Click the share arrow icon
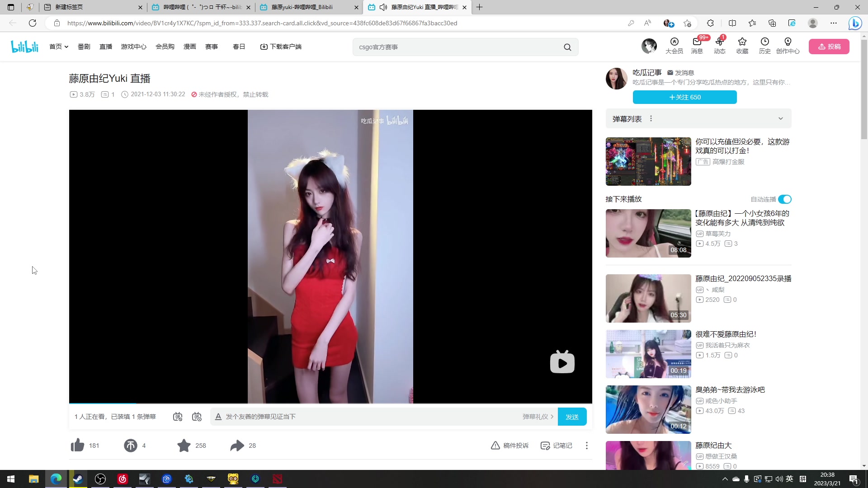 click(x=237, y=446)
